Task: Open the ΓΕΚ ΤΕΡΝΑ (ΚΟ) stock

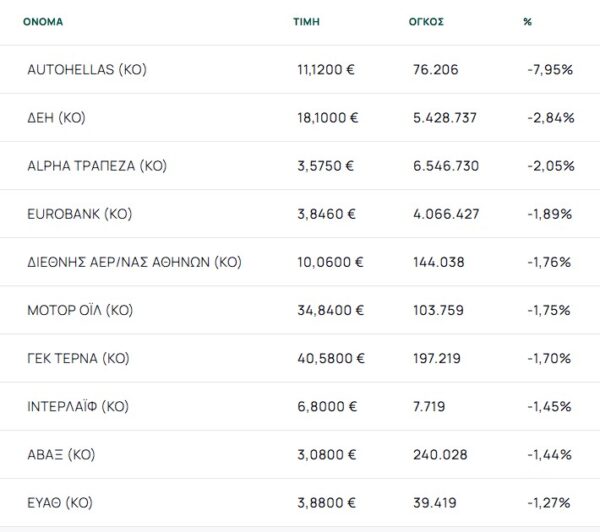Action: [78, 358]
